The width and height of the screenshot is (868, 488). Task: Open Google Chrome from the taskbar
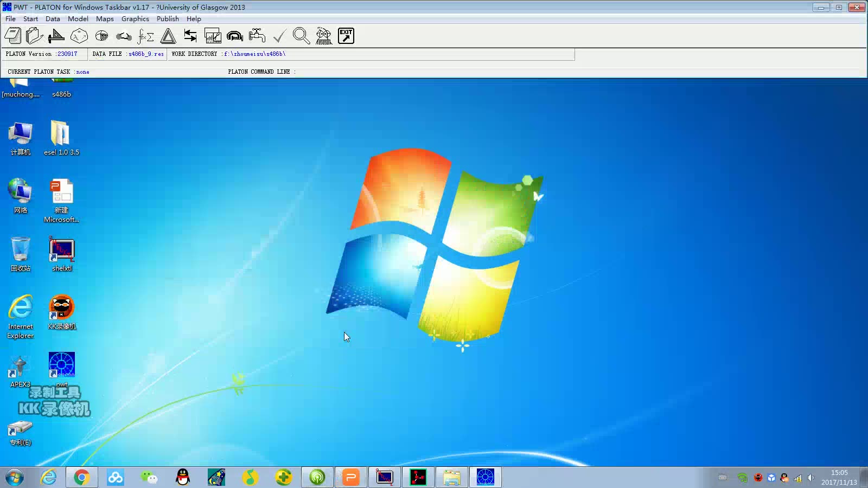coord(82,477)
